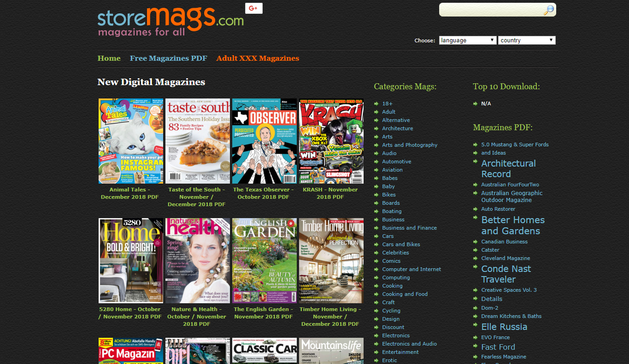The width and height of the screenshot is (629, 364).
Task: Open the Creative Spaces Vol. 3 link
Action: point(509,290)
